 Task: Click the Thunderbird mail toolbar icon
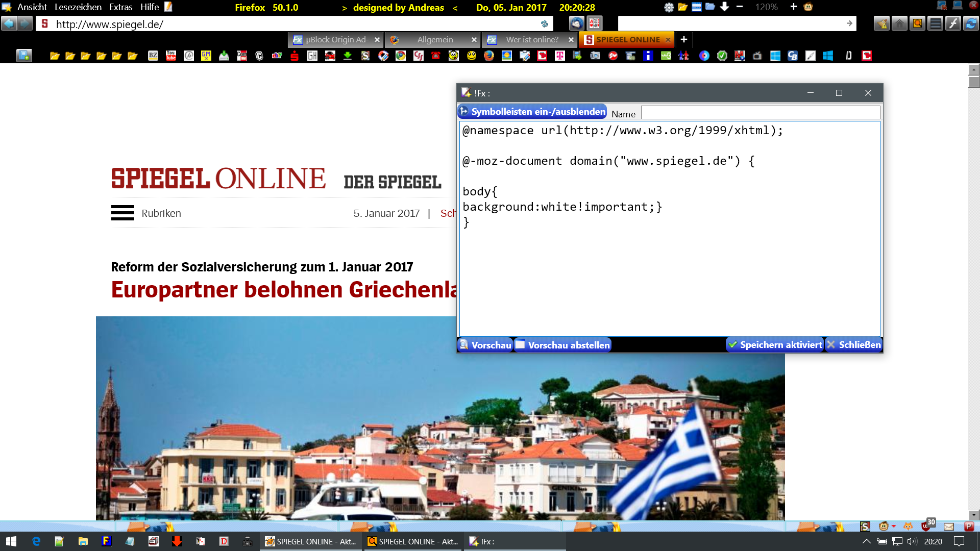coord(576,23)
